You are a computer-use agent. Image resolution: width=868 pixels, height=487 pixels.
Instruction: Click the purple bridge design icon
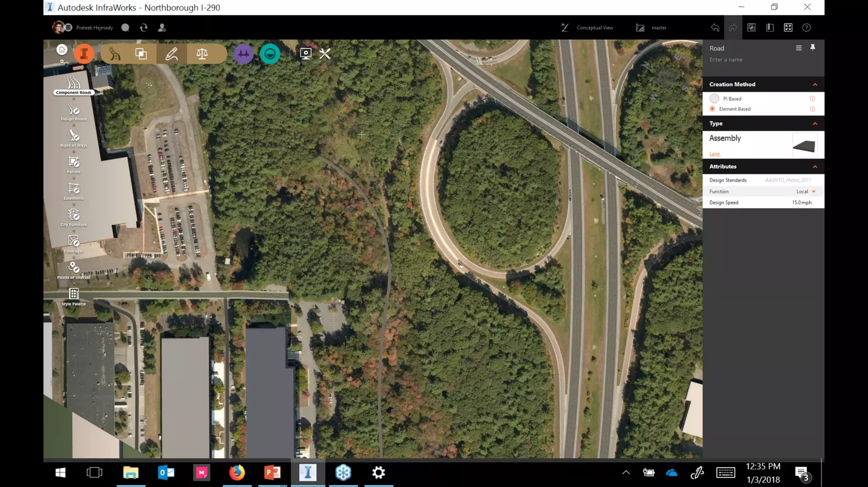pos(244,54)
